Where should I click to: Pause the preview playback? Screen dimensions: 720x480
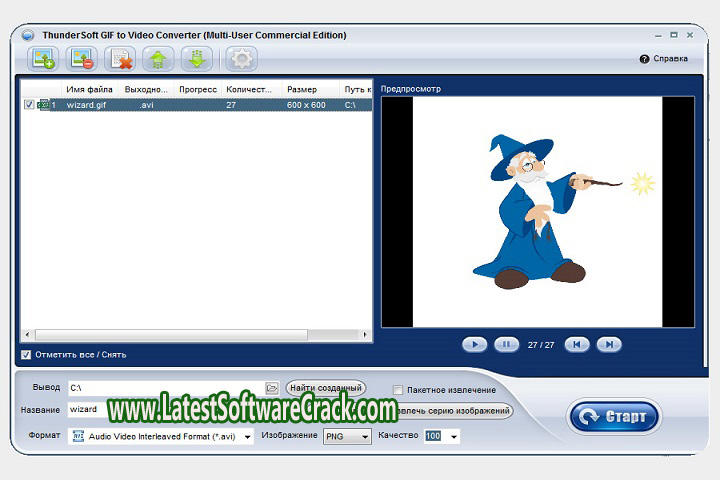tap(506, 344)
